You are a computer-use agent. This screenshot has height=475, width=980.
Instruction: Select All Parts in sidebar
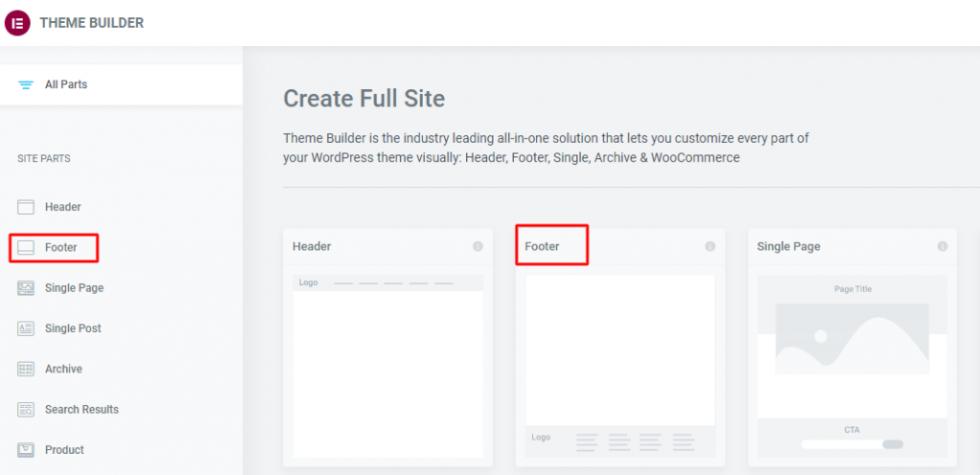[x=122, y=84]
